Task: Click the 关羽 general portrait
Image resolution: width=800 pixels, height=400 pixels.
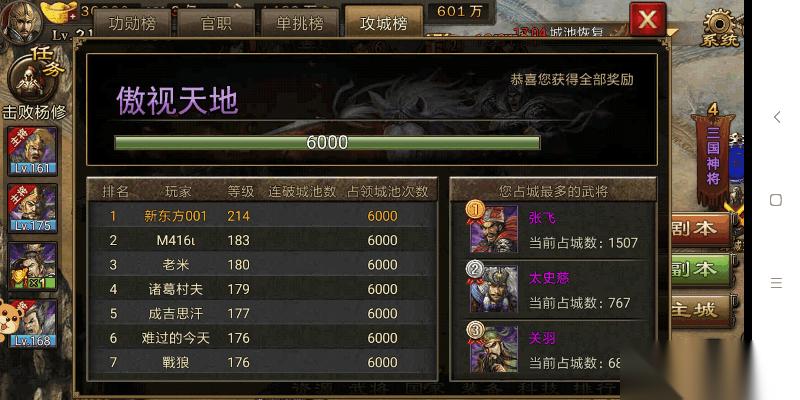Action: [494, 349]
